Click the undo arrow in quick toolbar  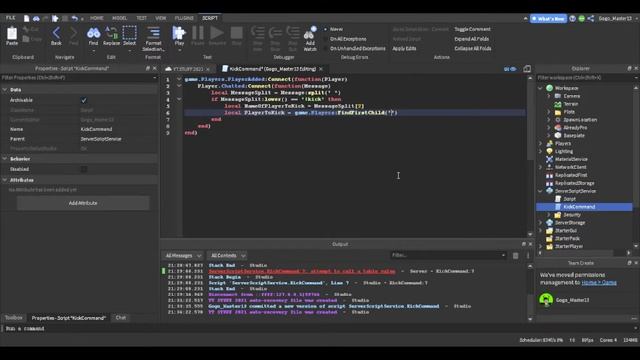pos(74,18)
